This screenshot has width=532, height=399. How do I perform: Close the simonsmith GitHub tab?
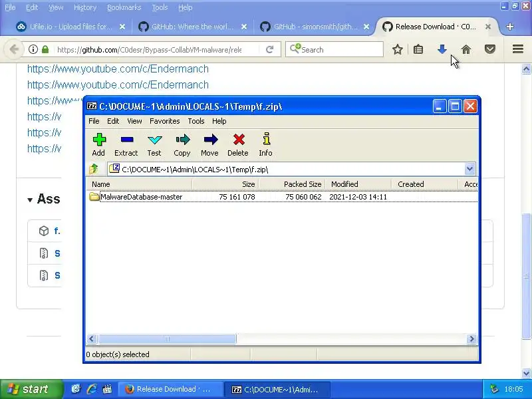366,27
